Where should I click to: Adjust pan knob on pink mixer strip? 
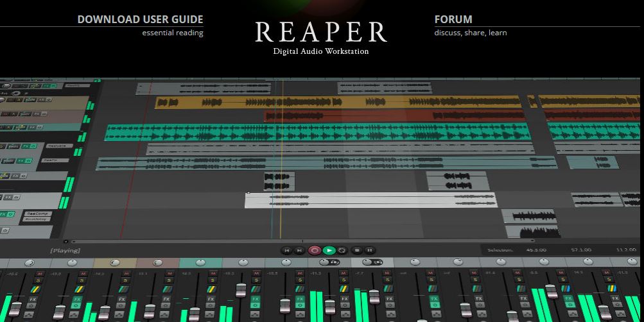pyautogui.click(x=158, y=262)
